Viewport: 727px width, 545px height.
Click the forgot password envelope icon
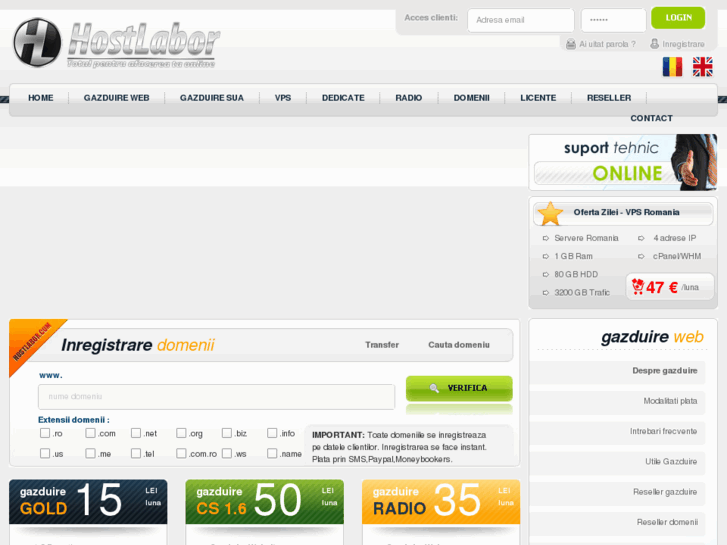pos(571,44)
